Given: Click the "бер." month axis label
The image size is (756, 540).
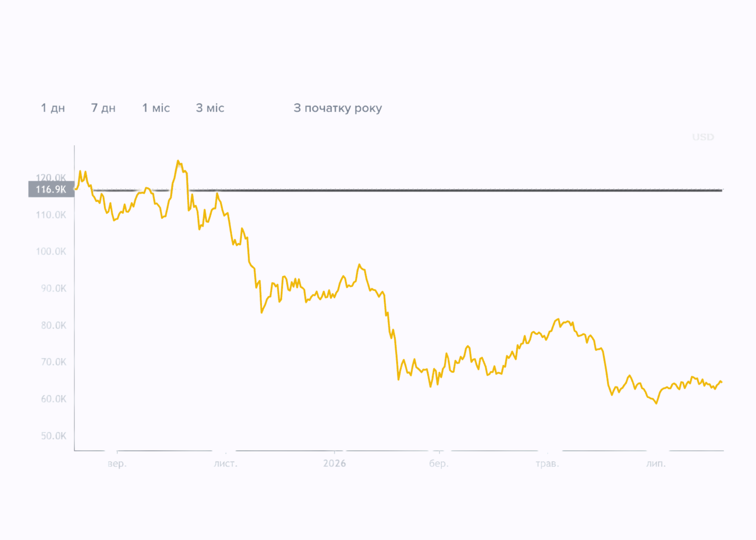Looking at the screenshot, I should [x=439, y=464].
